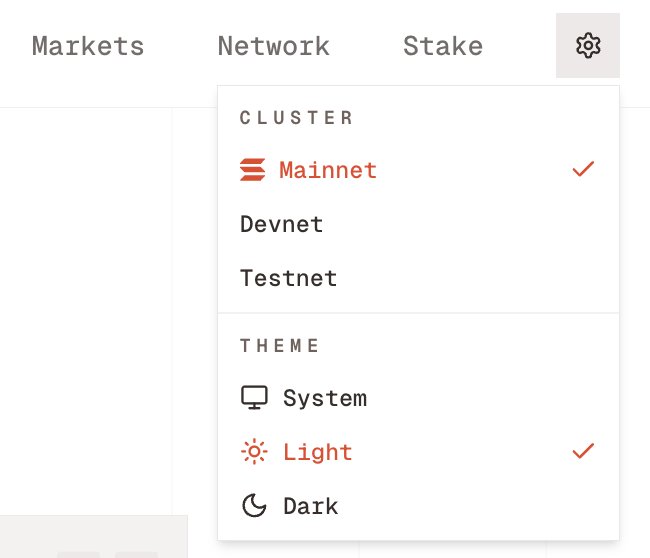Click the divider between Cluster and Theme

418,313
